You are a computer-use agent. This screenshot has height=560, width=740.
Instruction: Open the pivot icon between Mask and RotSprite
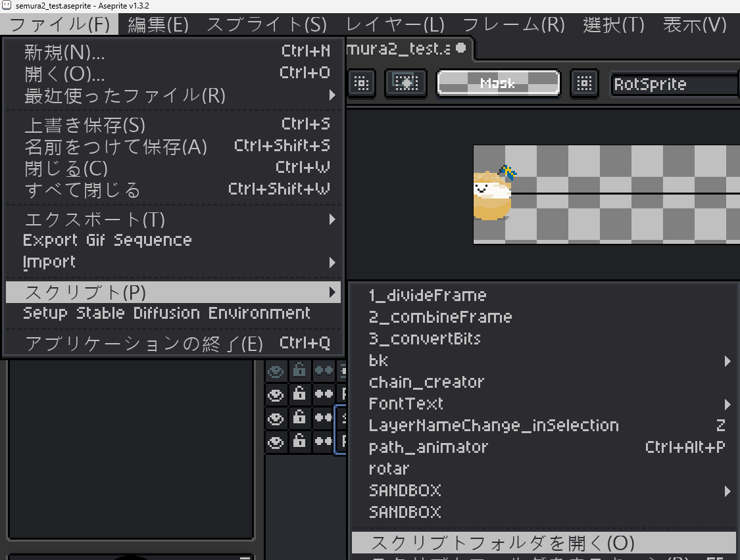click(x=584, y=83)
